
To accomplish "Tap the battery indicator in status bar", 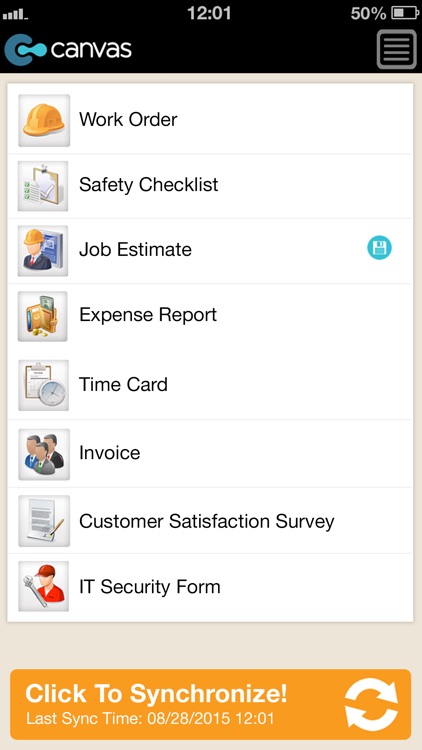I will pyautogui.click(x=405, y=13).
